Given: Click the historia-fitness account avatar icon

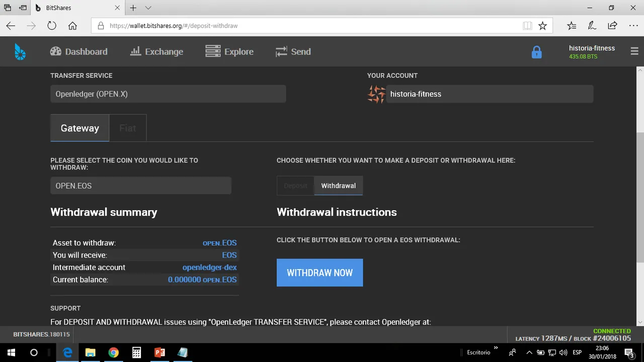Looking at the screenshot, I should (x=376, y=94).
